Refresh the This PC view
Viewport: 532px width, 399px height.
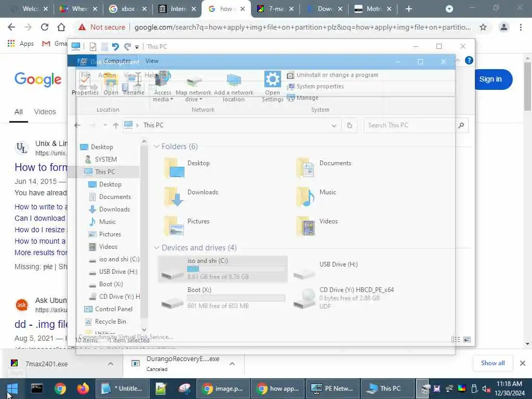click(350, 126)
